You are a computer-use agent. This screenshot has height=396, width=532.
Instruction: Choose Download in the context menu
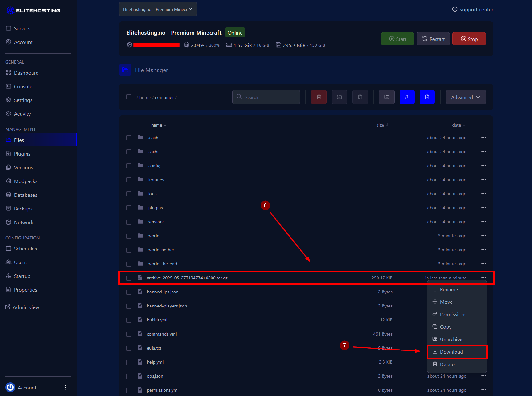pyautogui.click(x=457, y=352)
